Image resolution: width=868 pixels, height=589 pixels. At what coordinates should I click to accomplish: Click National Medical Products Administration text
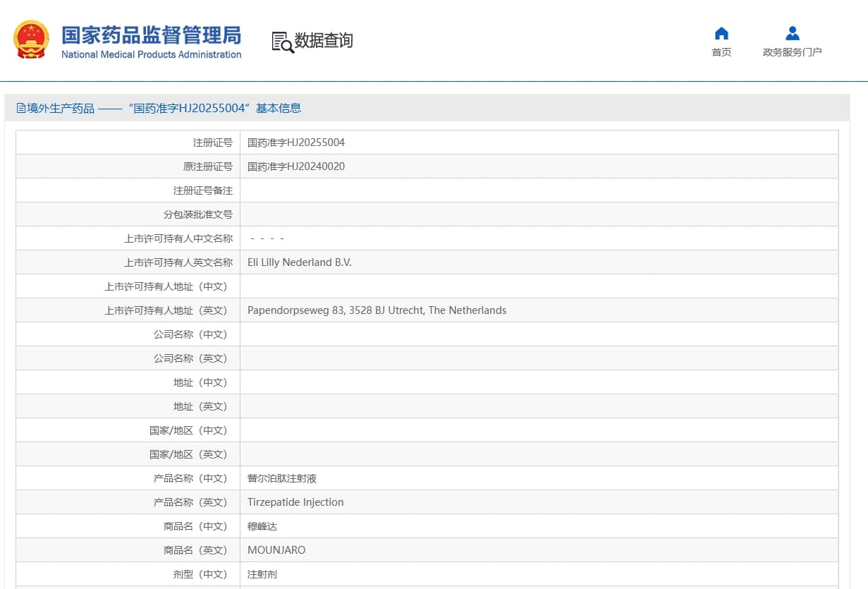tap(151, 54)
